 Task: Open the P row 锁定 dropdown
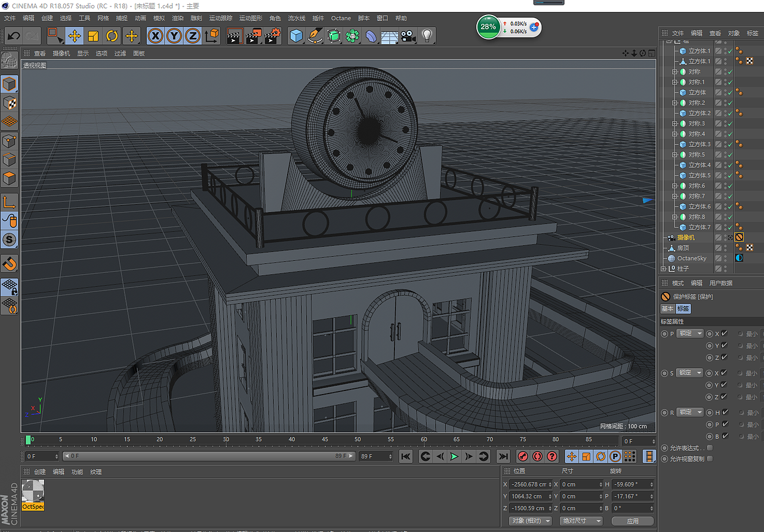690,334
